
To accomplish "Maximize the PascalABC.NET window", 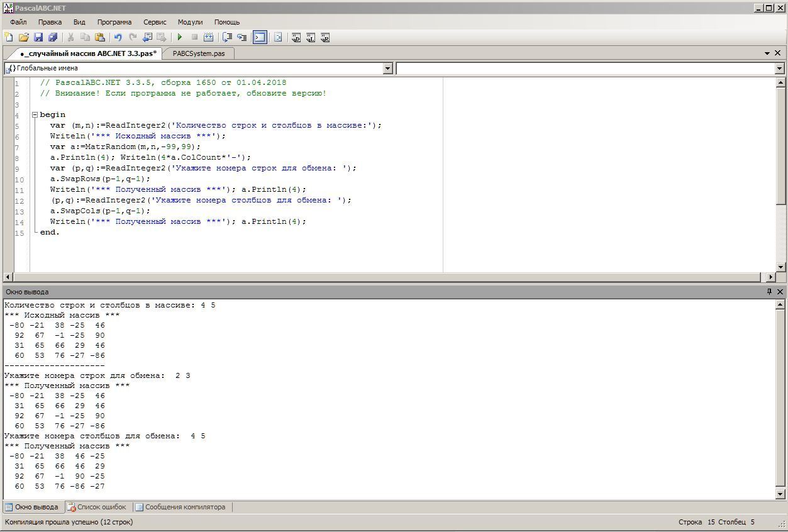I will [x=769, y=8].
